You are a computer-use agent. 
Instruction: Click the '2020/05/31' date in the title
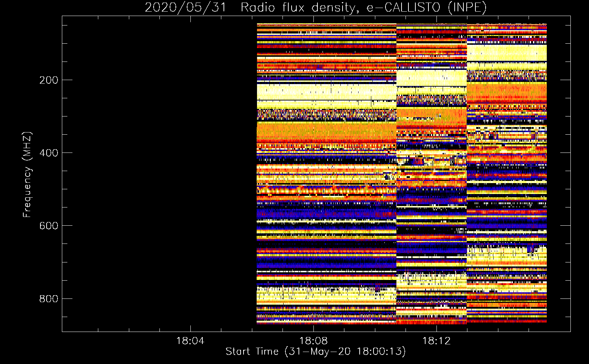[186, 7]
